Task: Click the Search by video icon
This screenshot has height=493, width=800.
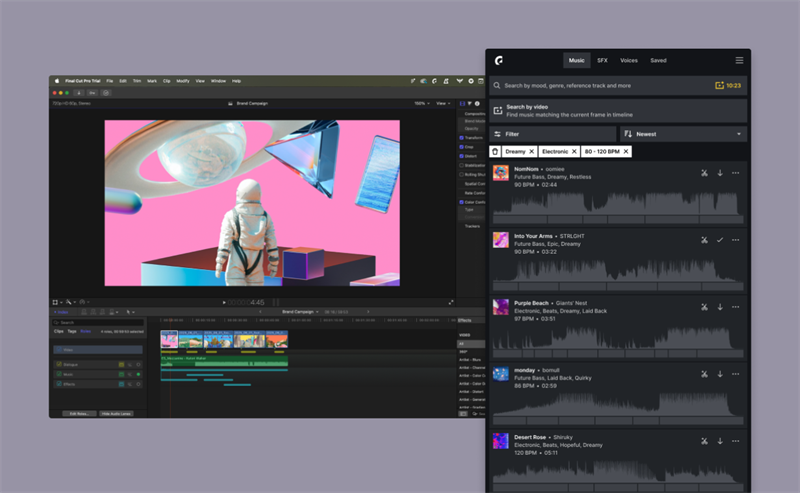Action: click(498, 111)
